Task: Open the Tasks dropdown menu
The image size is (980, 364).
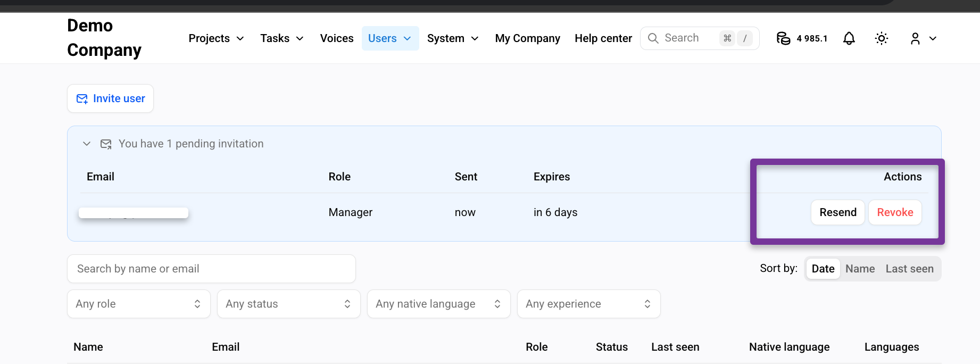Action: point(282,38)
